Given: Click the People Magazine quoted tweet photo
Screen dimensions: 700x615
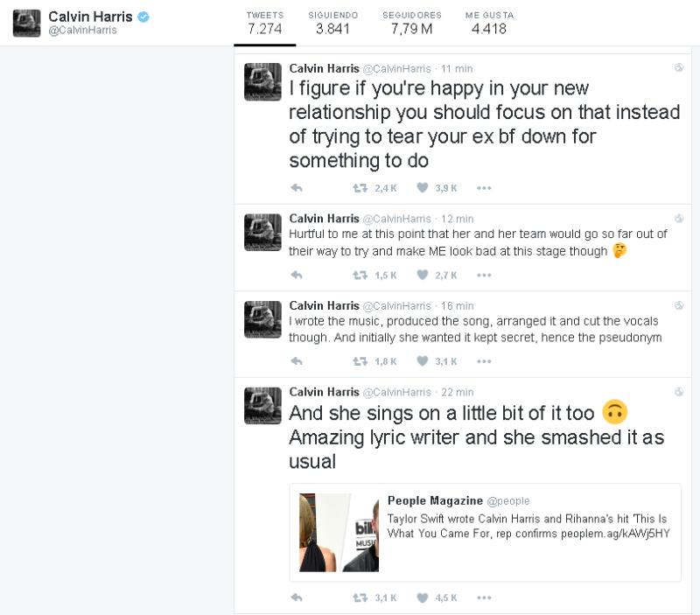Looking at the screenshot, I should 339,532.
